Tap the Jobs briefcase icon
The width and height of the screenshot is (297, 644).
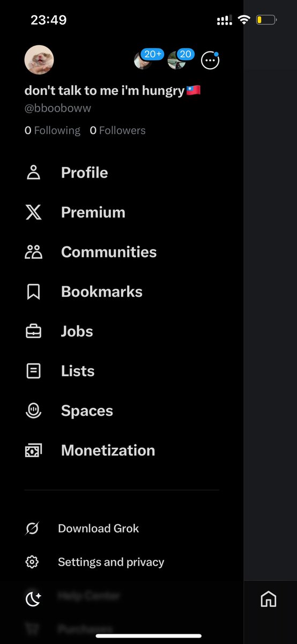33,332
